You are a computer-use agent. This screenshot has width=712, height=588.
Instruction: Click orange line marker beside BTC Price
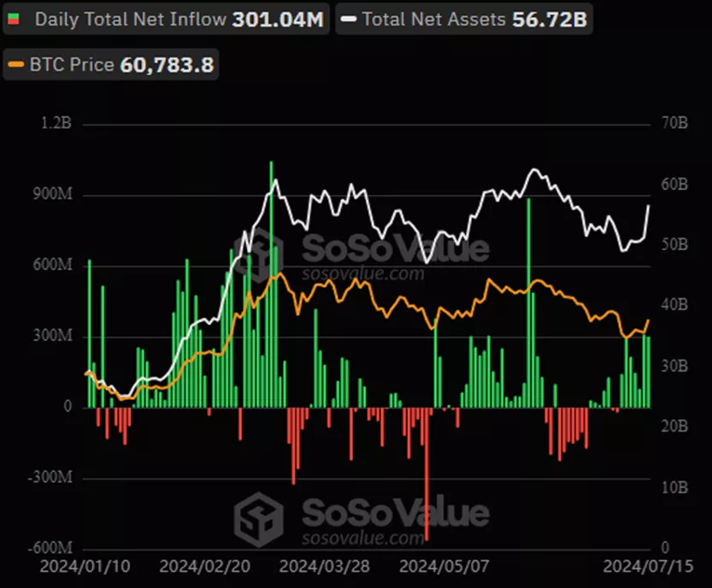[x=15, y=63]
